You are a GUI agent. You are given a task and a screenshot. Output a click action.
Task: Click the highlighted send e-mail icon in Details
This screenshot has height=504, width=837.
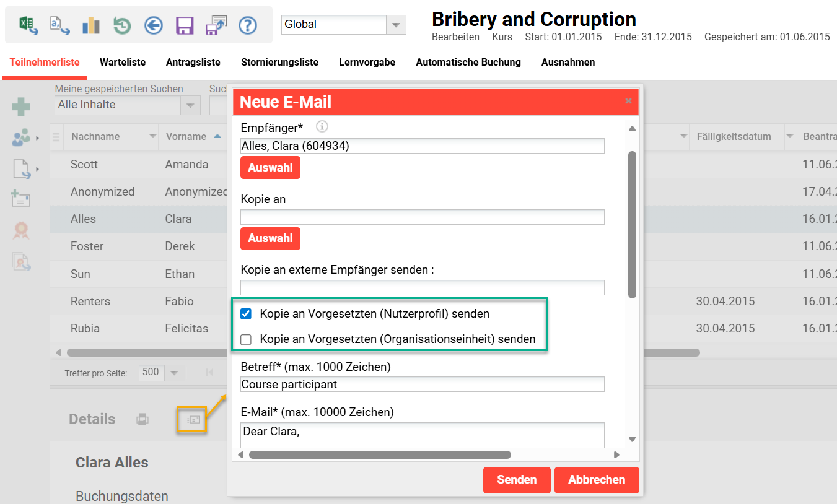click(x=191, y=420)
